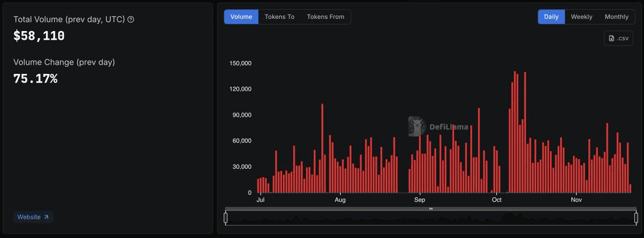Click the external arrow icon next to Website
The height and width of the screenshot is (238, 644).
tap(46, 217)
